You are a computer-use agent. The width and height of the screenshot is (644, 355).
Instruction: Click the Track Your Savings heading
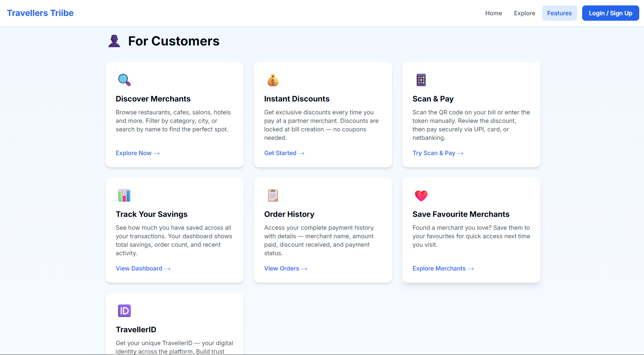[152, 214]
